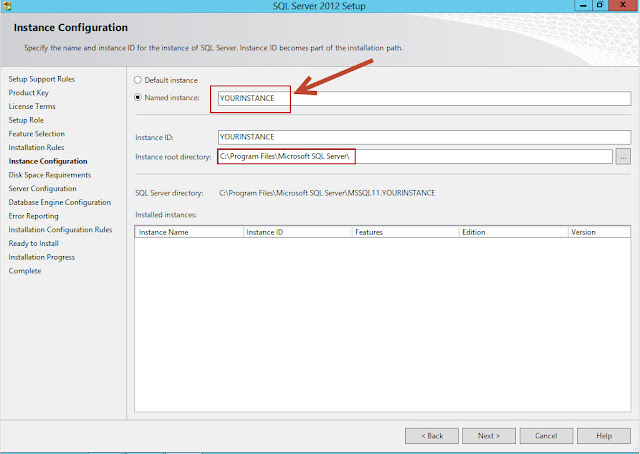Select Installation Configuration Rules step
Image resolution: width=640 pixels, height=454 pixels.
(60, 229)
